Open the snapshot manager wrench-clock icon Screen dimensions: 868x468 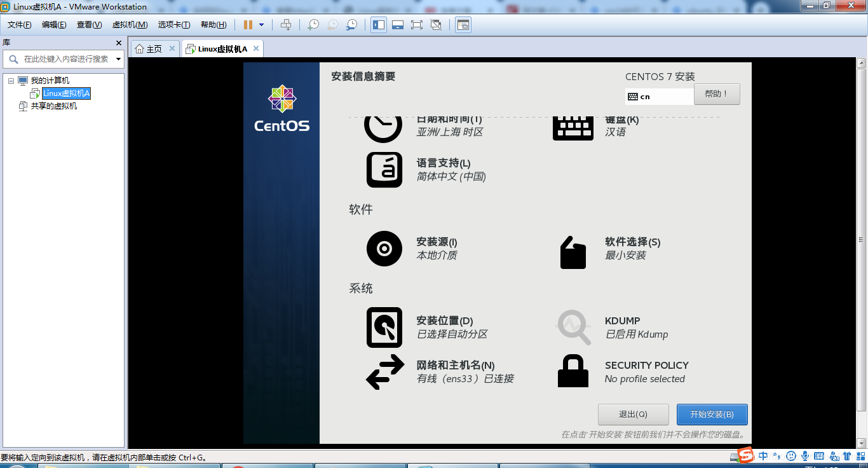[351, 25]
